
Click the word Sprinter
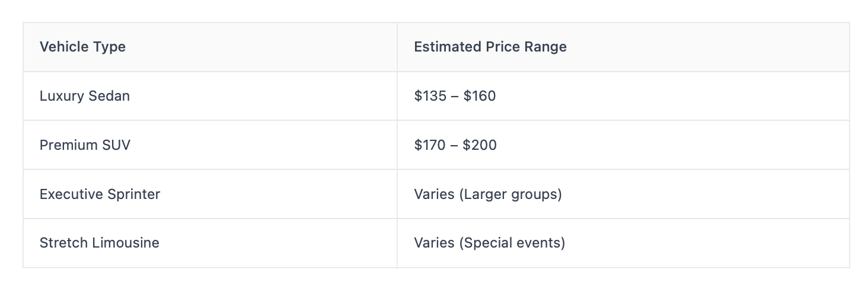click(133, 194)
